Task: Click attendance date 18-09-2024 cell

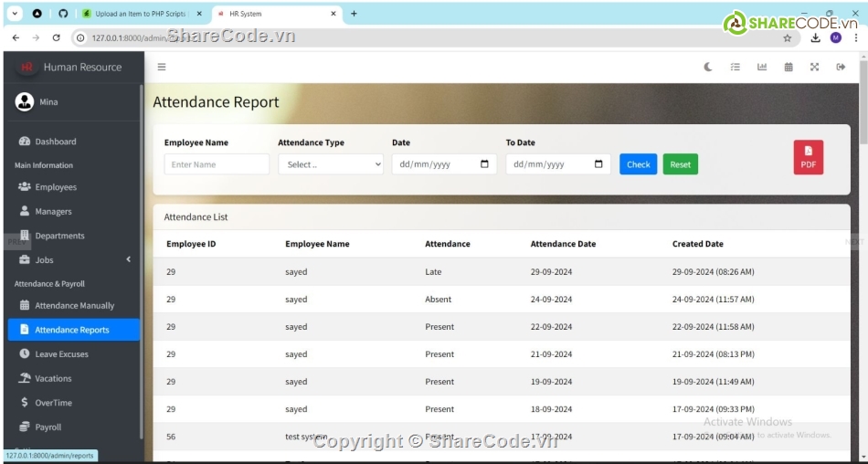Action: point(551,409)
